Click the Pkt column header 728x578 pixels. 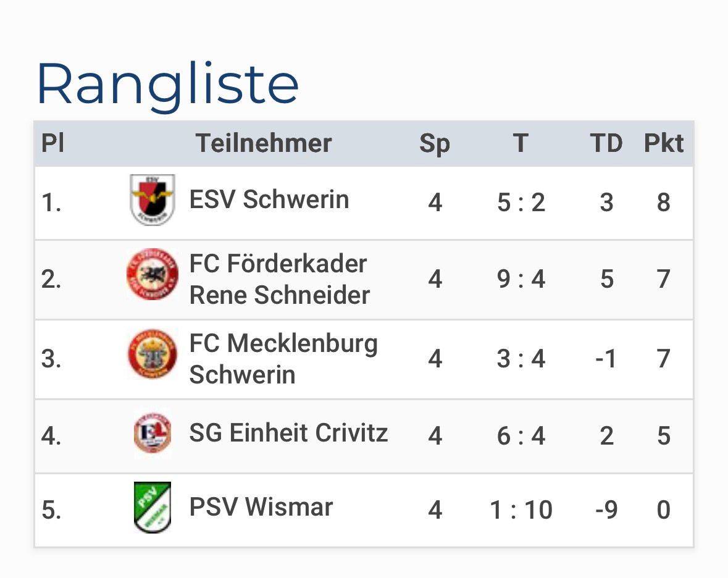point(664,143)
